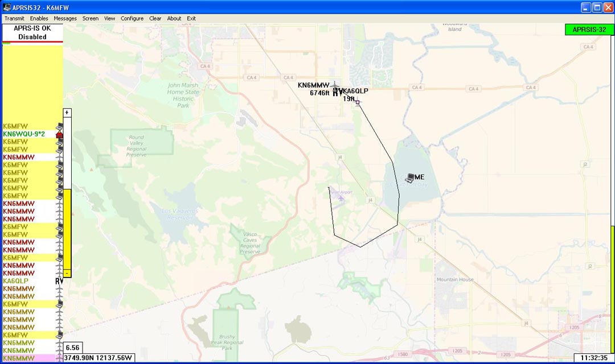This screenshot has width=615, height=364.
Task: Open the Enables menu
Action: click(39, 18)
